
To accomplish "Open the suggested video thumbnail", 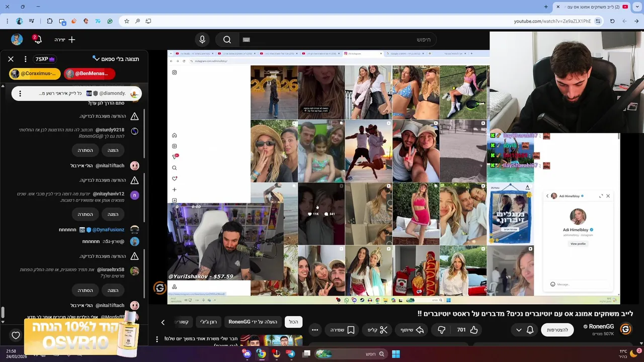I will pyautogui.click(x=271, y=340).
